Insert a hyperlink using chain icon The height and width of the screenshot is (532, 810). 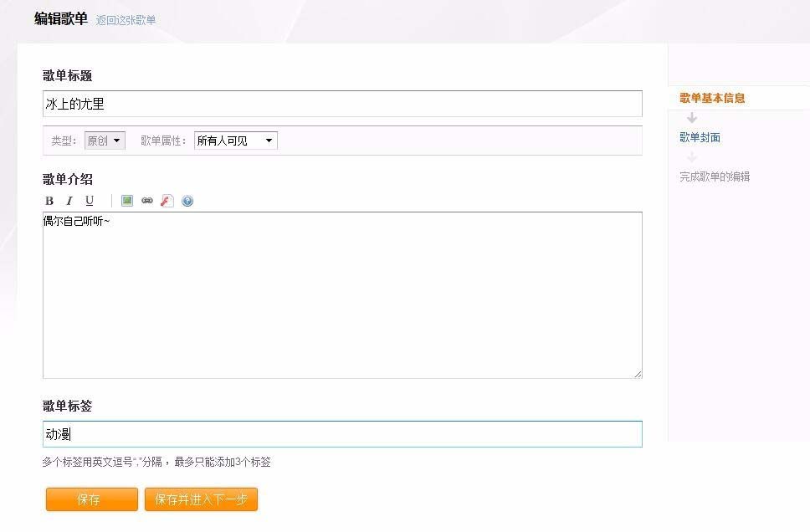pos(147,201)
